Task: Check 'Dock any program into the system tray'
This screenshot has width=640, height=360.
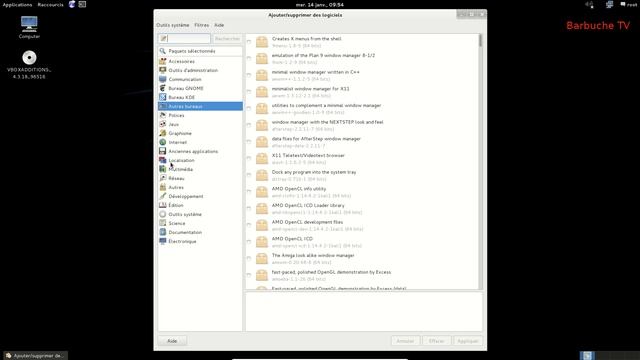Action: click(249, 175)
